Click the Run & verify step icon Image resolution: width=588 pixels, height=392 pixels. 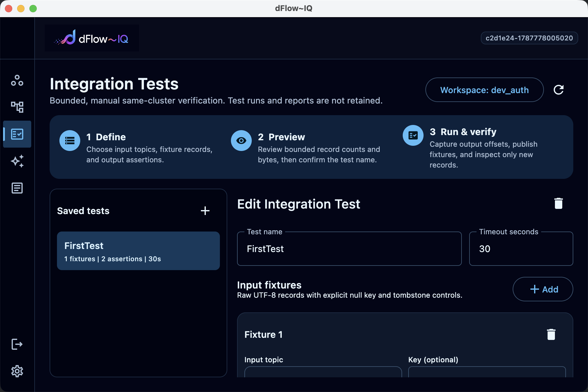click(x=413, y=135)
